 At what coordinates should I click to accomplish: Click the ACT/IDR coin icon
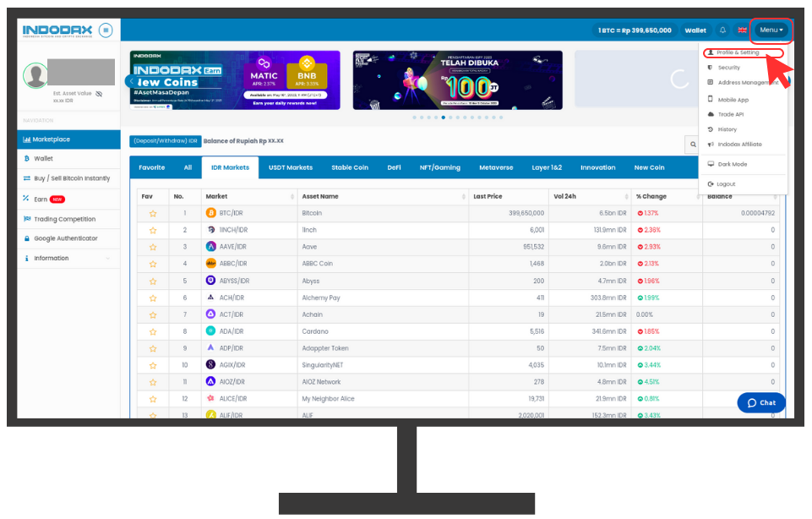coord(210,314)
